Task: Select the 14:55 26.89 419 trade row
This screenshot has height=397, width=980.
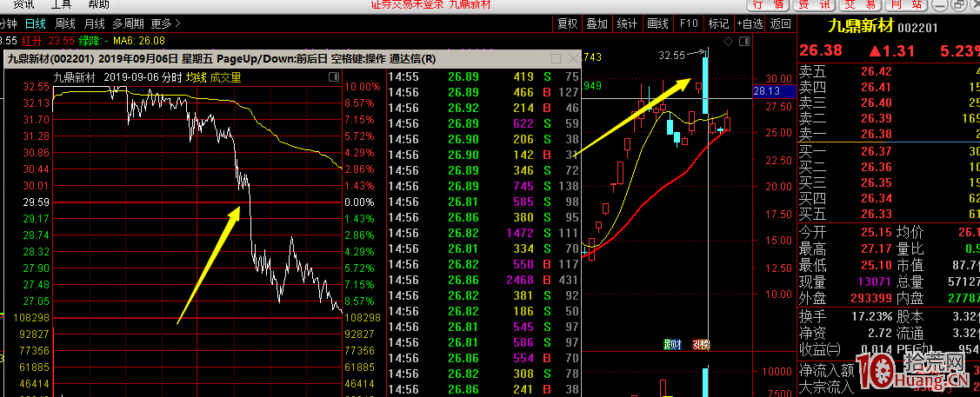Action: (484, 76)
